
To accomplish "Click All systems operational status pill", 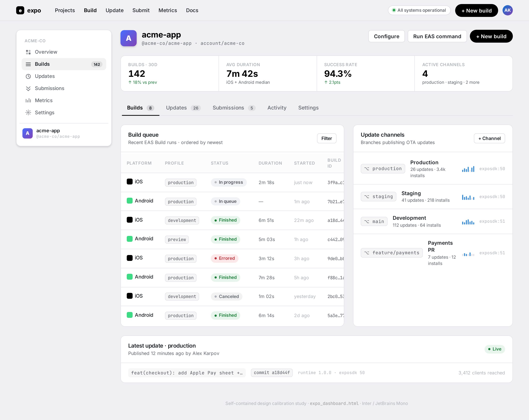I will coord(419,10).
